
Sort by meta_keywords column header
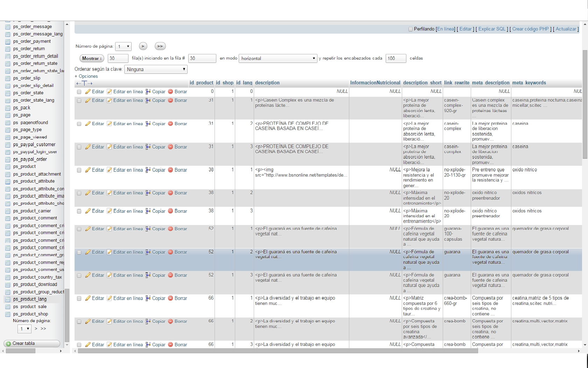tap(529, 83)
